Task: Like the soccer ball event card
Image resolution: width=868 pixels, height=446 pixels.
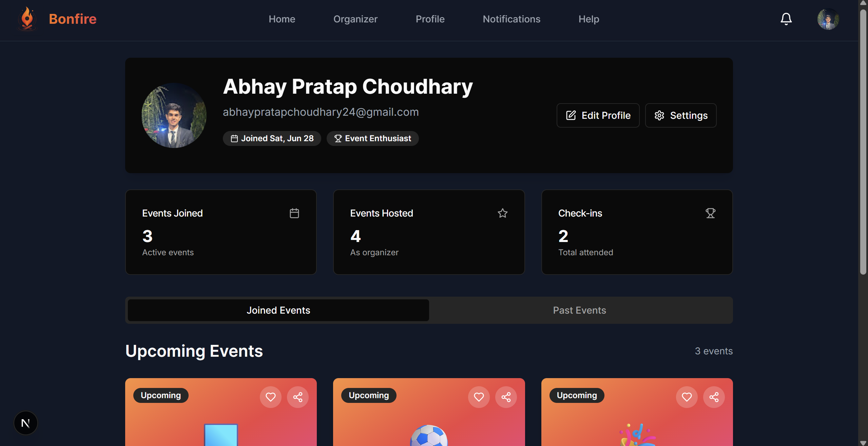Action: pos(479,397)
